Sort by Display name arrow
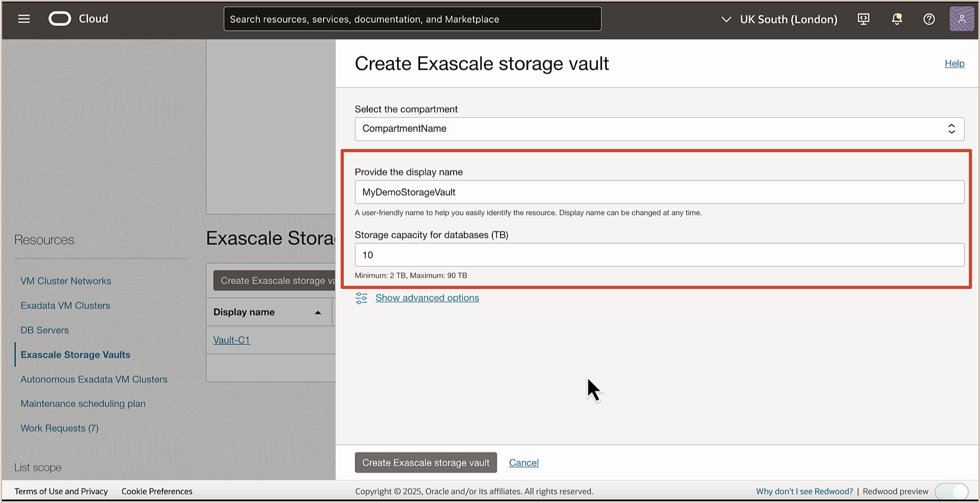 318,312
